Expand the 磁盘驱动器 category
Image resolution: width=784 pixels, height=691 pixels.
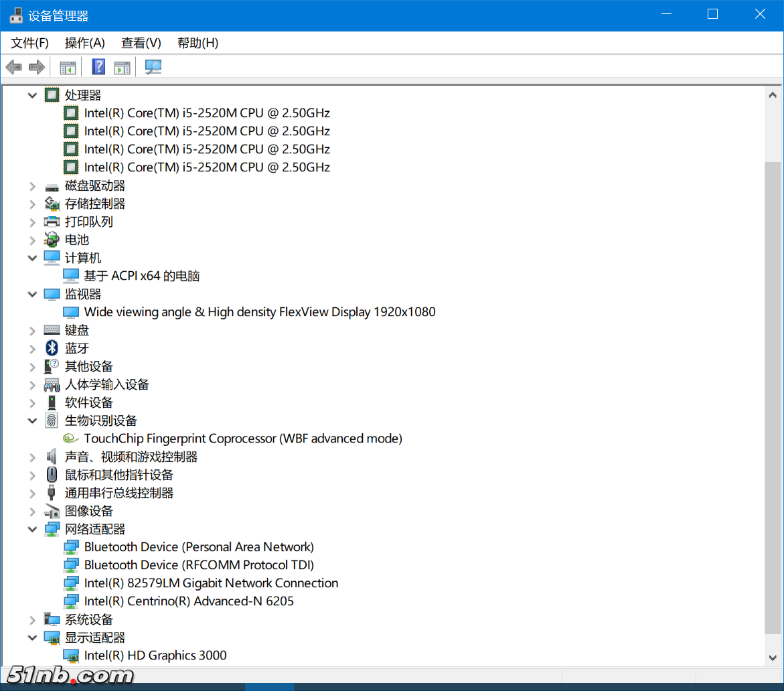point(32,186)
